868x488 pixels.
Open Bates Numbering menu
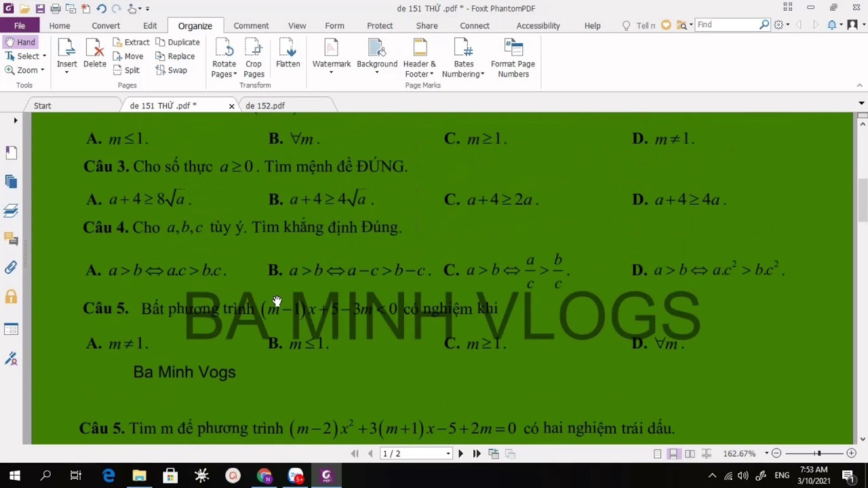tap(463, 58)
